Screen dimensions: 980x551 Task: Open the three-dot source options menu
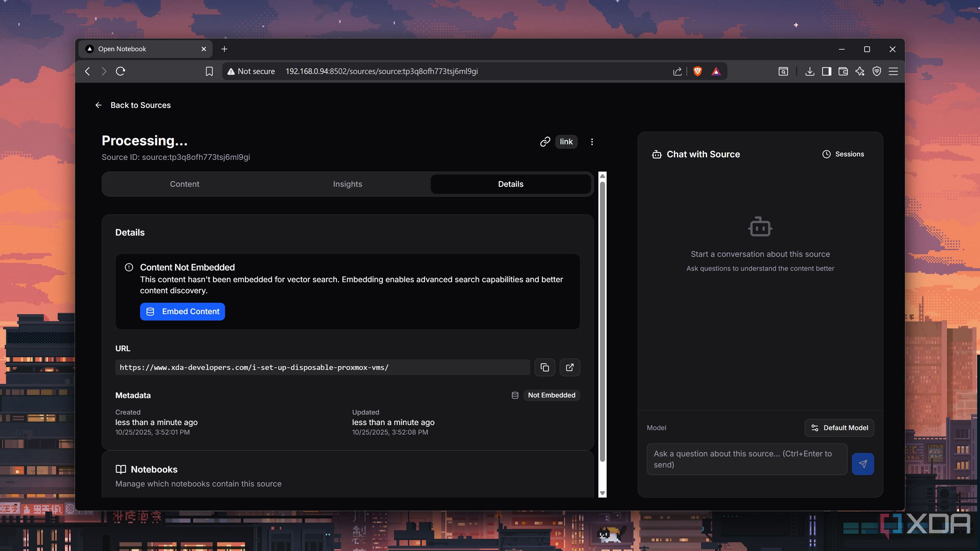pos(592,142)
